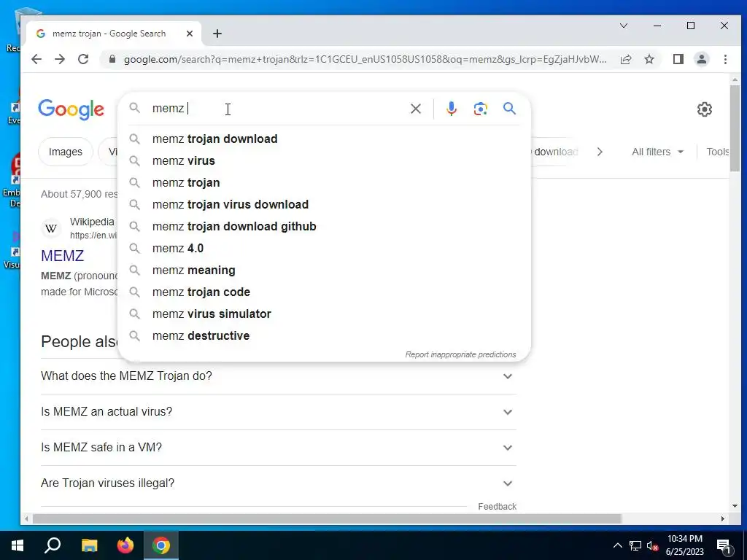Image resolution: width=747 pixels, height=560 pixels.
Task: Choose suggestion memz 4.0
Action: (324, 249)
